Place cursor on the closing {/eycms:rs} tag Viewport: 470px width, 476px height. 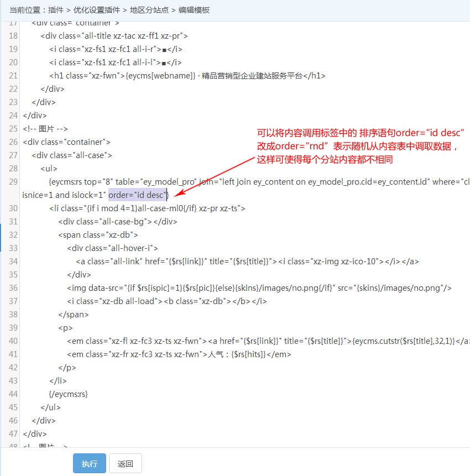pos(69,394)
